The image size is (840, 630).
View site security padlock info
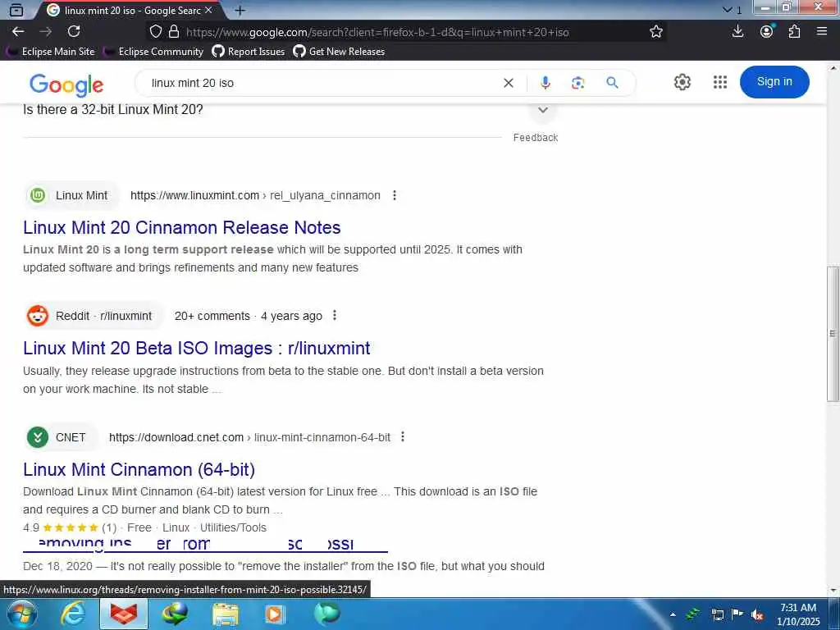174,32
